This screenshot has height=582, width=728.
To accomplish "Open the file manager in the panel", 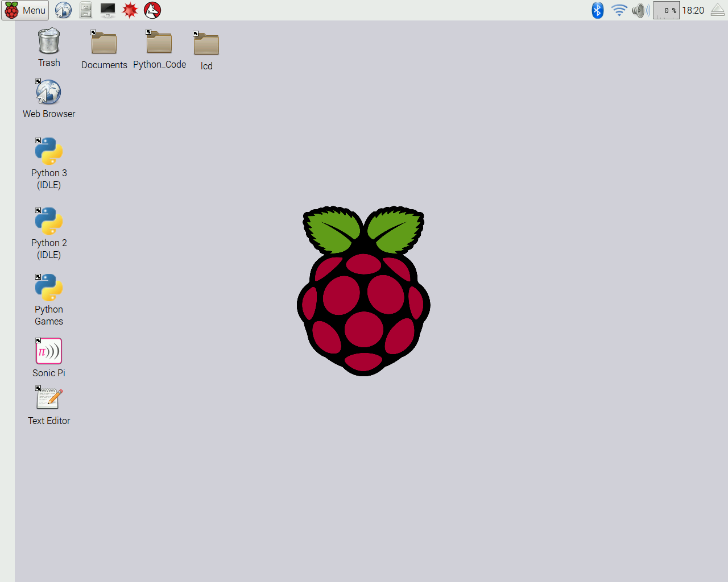I will (x=86, y=10).
